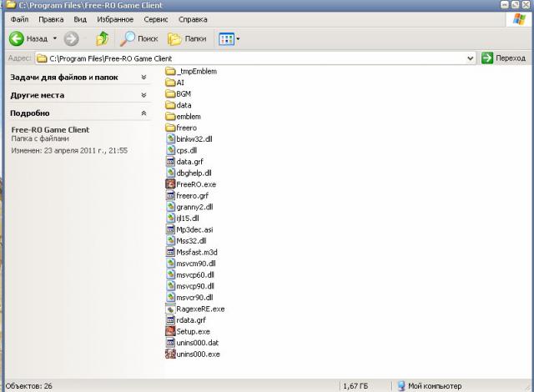Image resolution: width=534 pixels, height=392 pixels.
Task: Click Free-RO Game Client details heading
Action: tap(50, 129)
